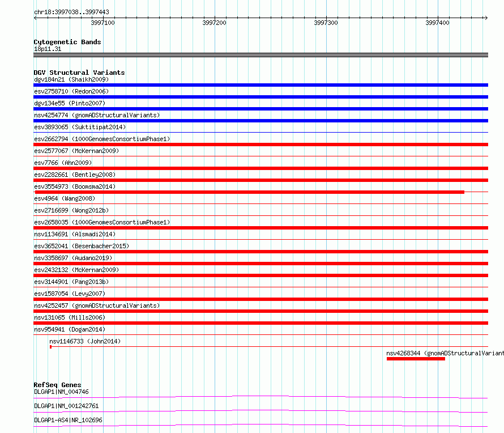
Task: Click the 18p11.31 band label
Action: point(48,49)
